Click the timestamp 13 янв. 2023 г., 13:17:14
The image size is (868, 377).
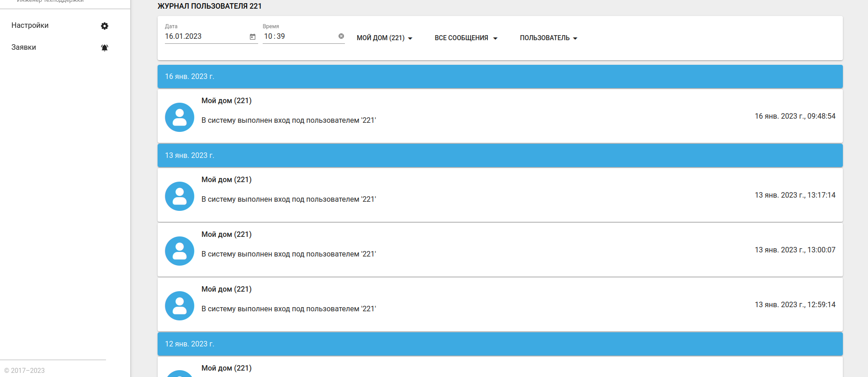click(x=795, y=195)
